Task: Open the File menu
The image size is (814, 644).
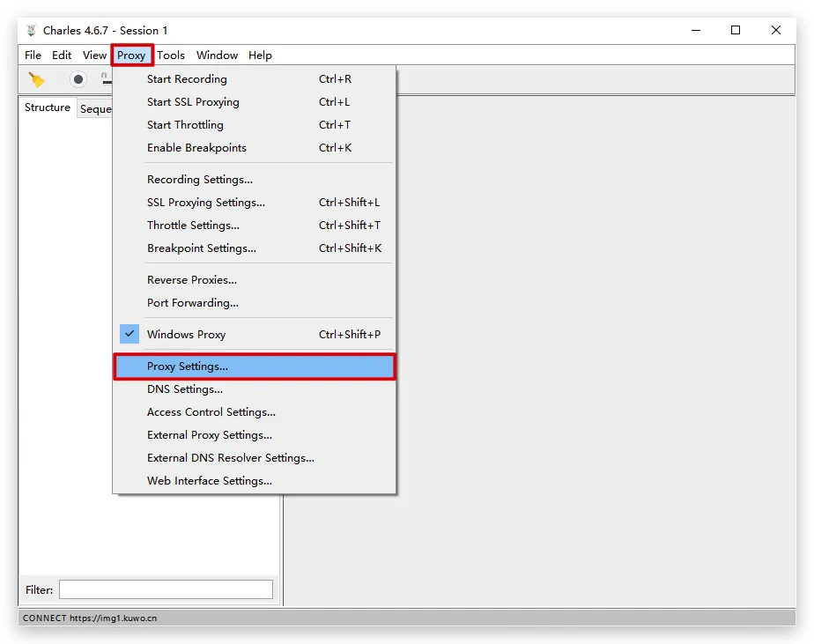Action: [x=33, y=56]
